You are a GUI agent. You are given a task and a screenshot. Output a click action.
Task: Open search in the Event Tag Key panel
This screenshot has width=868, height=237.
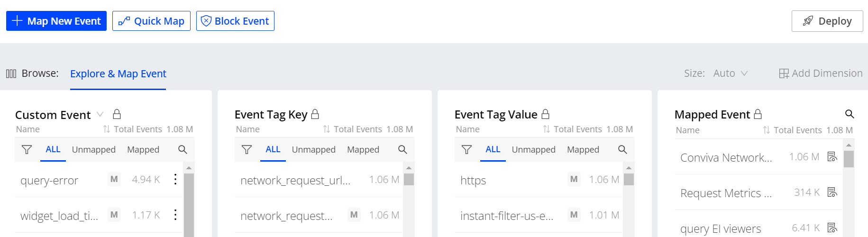coord(402,150)
